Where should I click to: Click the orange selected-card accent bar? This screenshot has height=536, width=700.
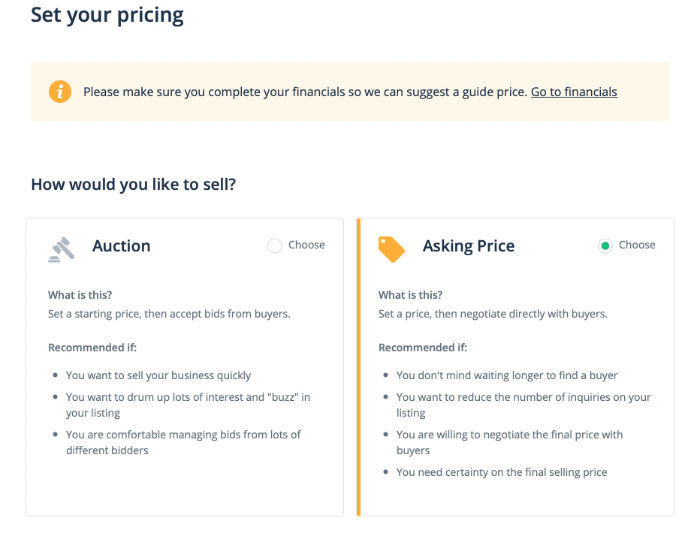(358, 367)
